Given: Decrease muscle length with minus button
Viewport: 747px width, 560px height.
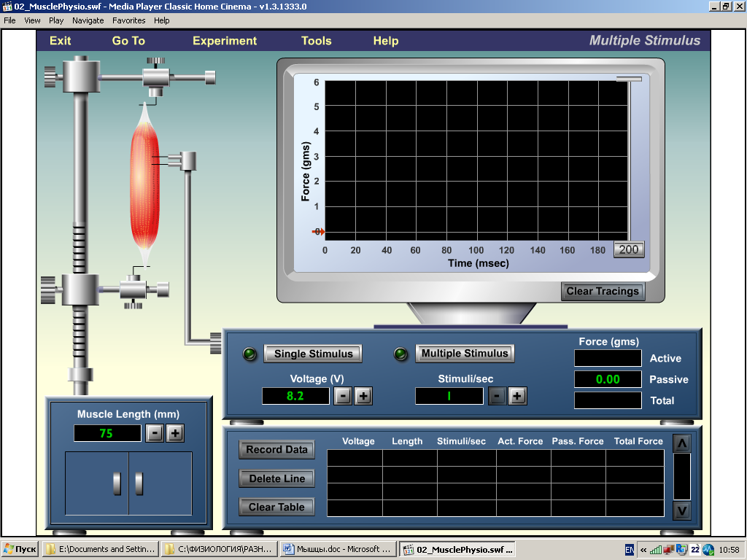Looking at the screenshot, I should tap(154, 433).
